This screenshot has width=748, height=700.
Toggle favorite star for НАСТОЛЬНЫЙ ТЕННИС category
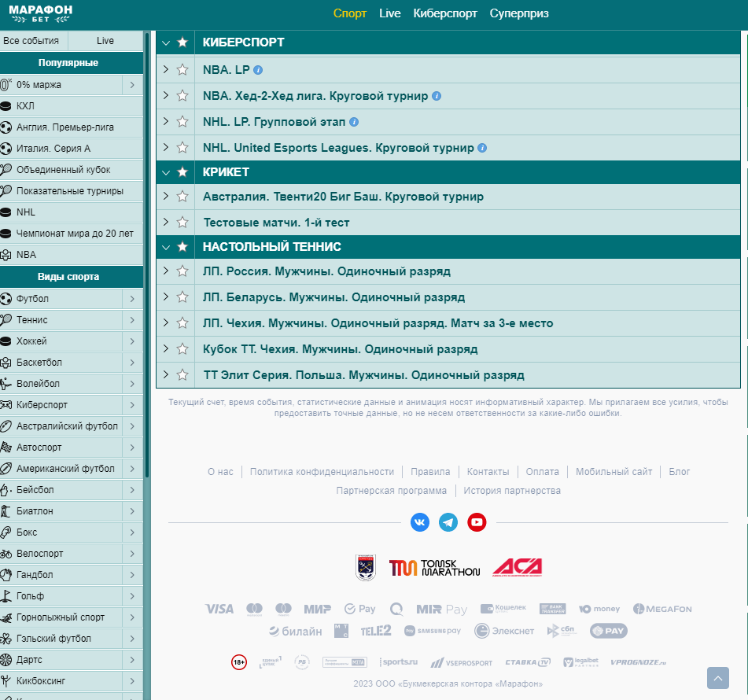pyautogui.click(x=182, y=247)
